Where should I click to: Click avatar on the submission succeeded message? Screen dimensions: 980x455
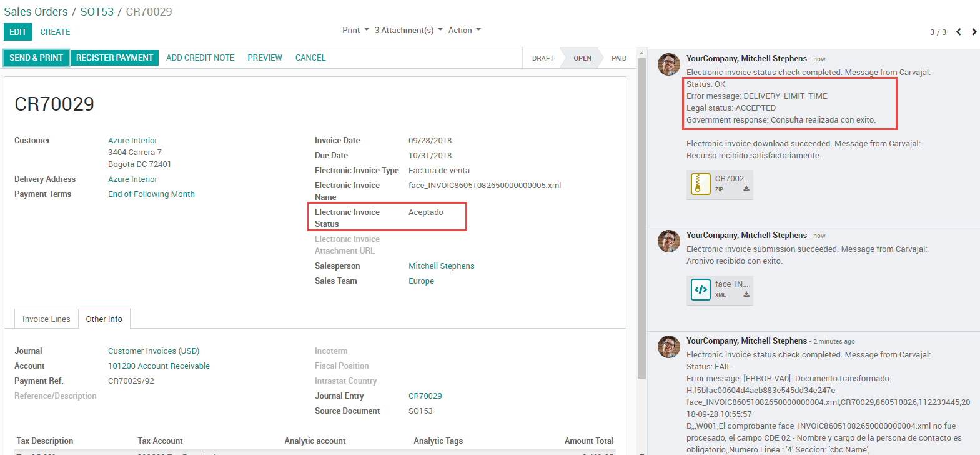(669, 241)
